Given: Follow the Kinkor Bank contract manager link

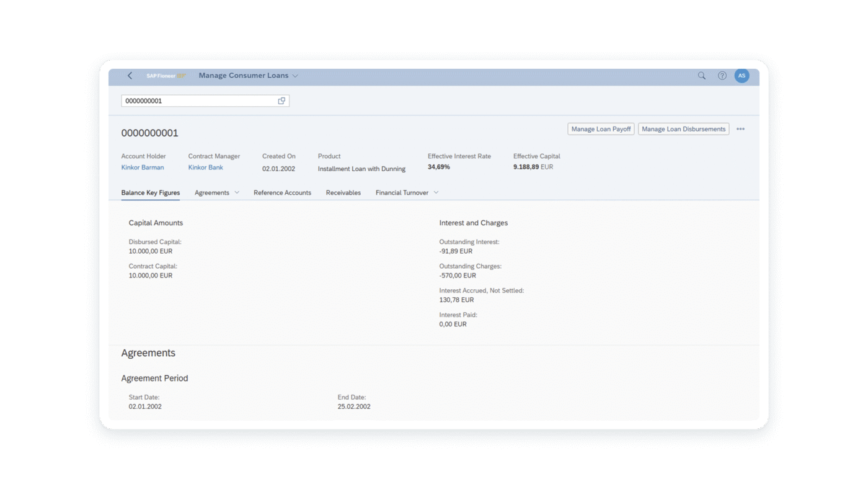Looking at the screenshot, I should (x=206, y=168).
